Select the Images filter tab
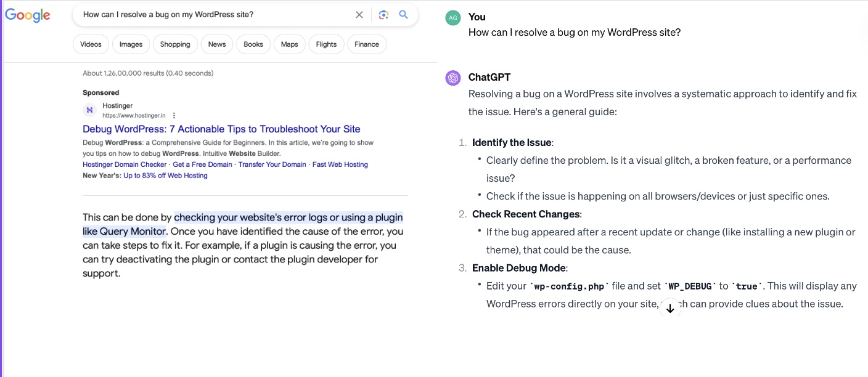The image size is (868, 377). coord(131,44)
